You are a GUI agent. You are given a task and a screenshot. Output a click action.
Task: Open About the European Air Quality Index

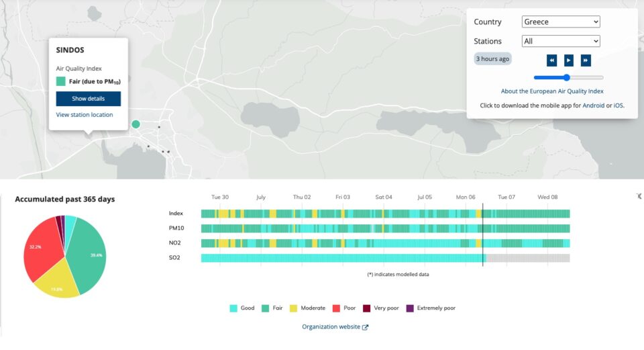pos(552,91)
